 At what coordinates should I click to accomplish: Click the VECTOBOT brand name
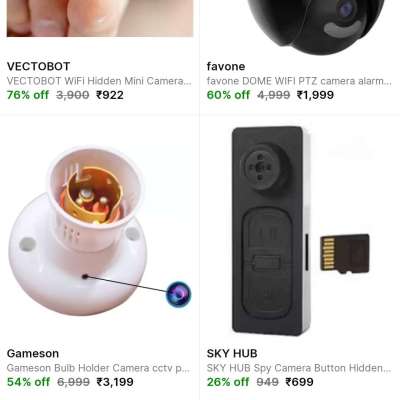tap(38, 66)
